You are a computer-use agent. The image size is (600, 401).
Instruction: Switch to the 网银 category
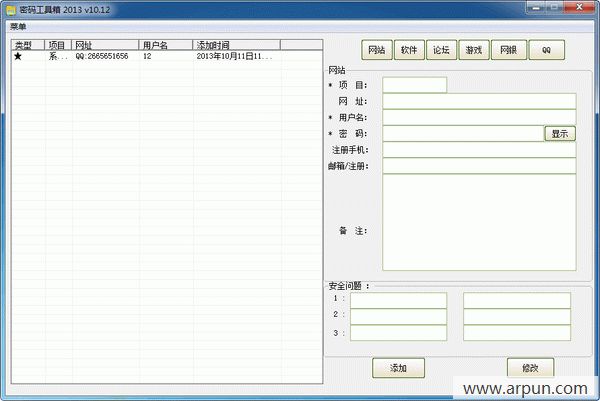508,50
